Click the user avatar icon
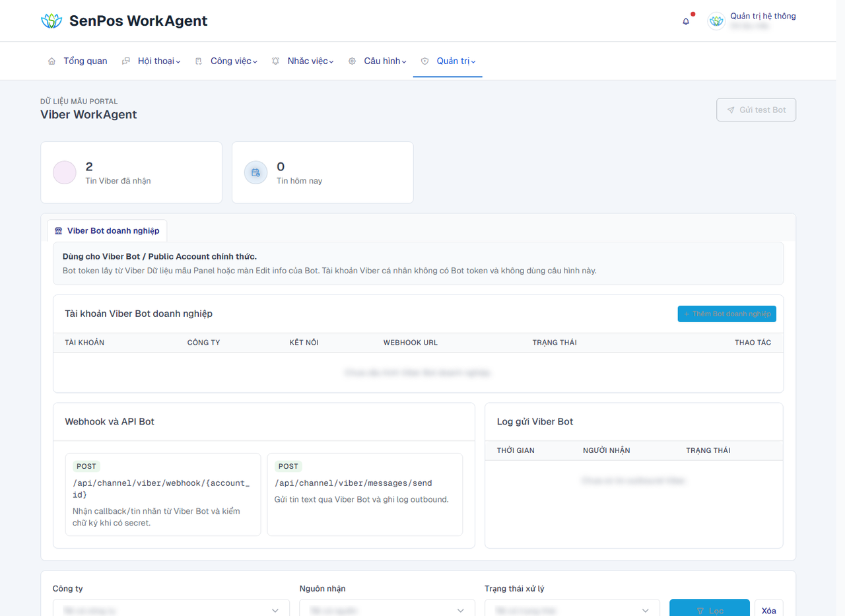 click(716, 21)
